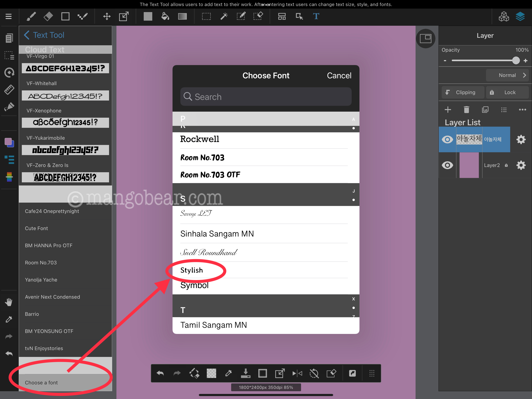Toggle visibility of Layer2
The image size is (532, 399).
pos(447,165)
